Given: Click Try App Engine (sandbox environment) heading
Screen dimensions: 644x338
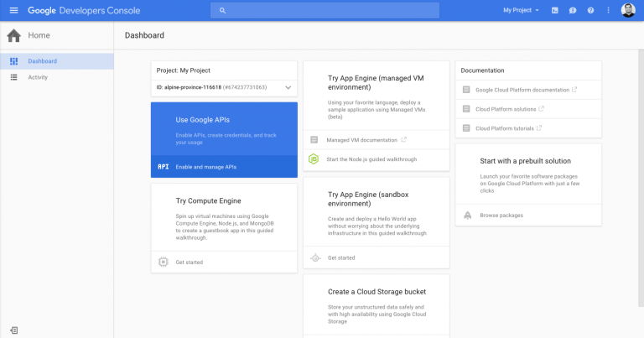Looking at the screenshot, I should [x=368, y=199].
